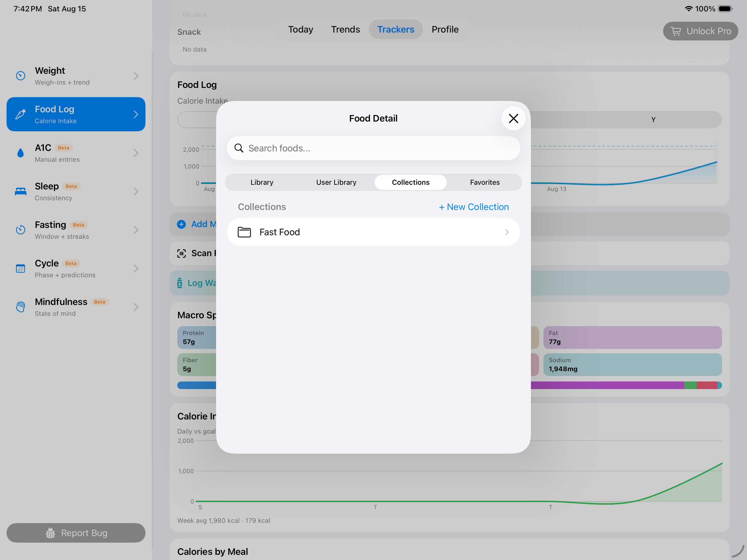Image resolution: width=747 pixels, height=560 pixels.
Task: Expand the Fasting tracker chevron
Action: coord(136,230)
